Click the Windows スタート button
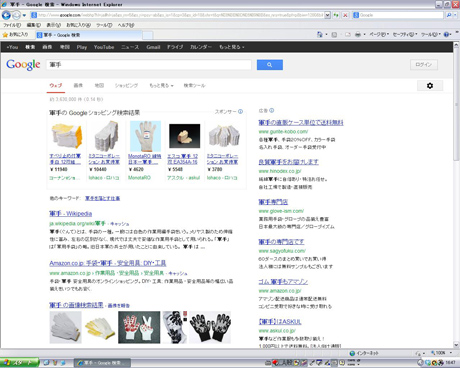 click(19, 363)
